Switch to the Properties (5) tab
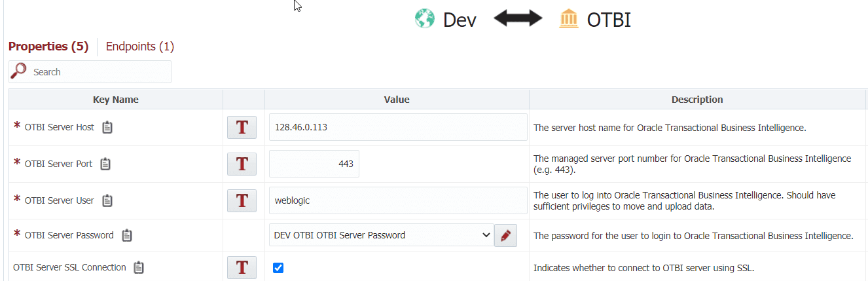 [48, 47]
